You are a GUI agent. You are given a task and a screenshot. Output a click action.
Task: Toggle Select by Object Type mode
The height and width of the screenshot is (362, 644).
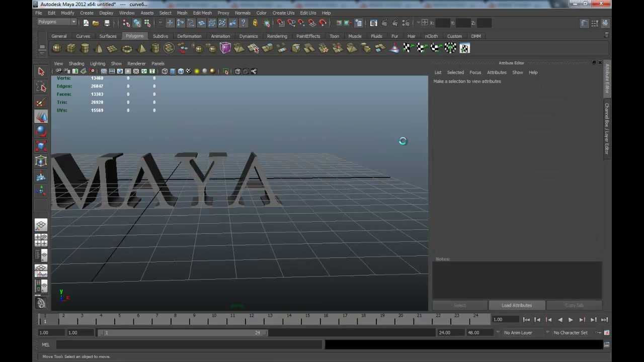137,23
